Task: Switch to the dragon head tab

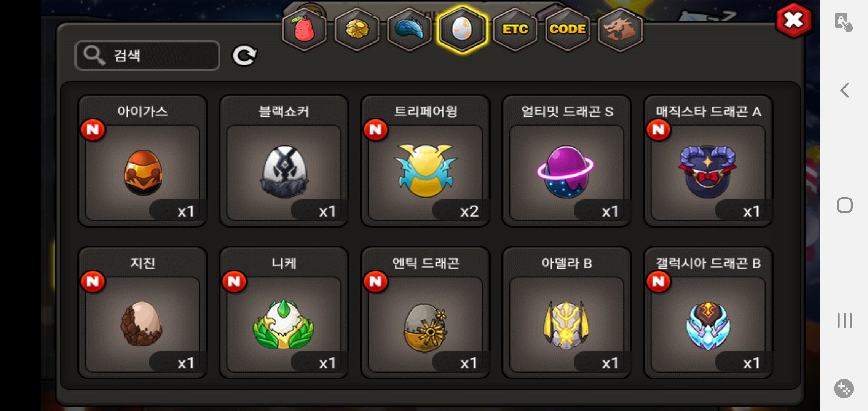Action: click(620, 29)
